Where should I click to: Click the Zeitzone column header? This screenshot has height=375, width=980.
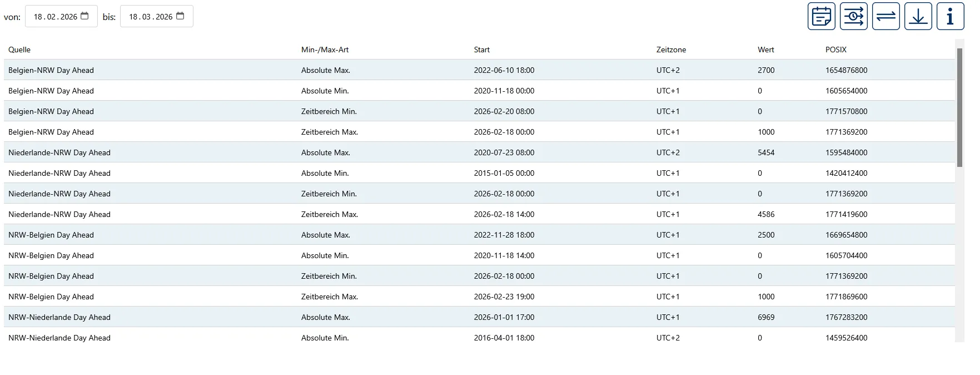tap(671, 50)
